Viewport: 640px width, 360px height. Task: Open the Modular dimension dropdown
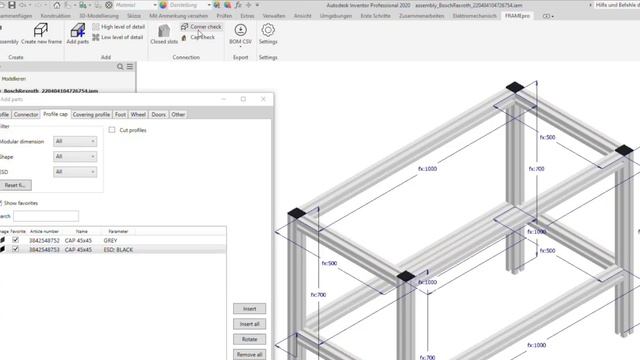(x=75, y=141)
